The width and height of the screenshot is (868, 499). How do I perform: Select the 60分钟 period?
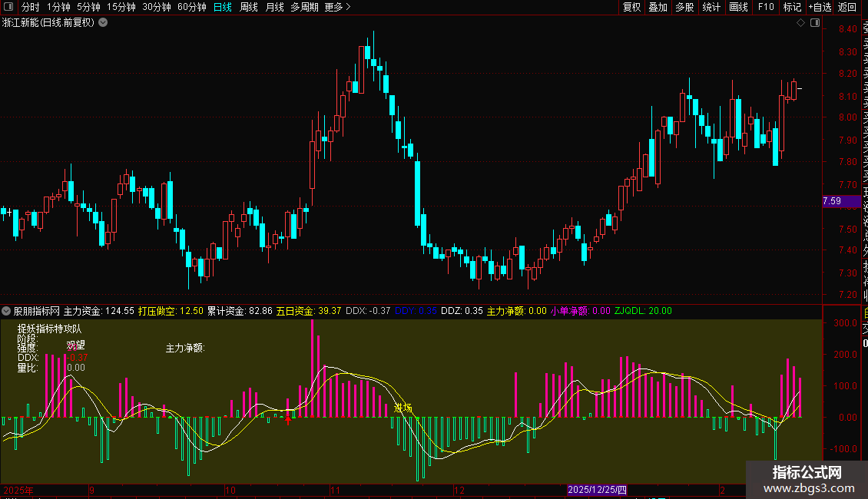(192, 7)
